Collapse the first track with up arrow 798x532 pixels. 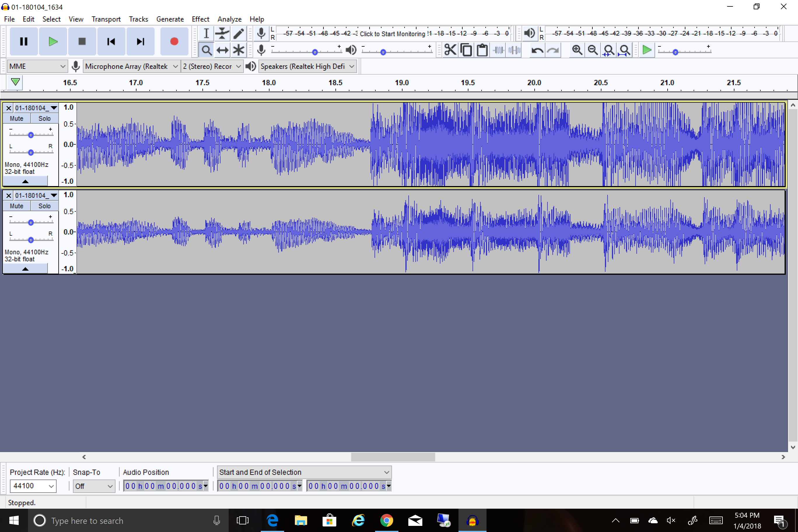click(x=25, y=181)
